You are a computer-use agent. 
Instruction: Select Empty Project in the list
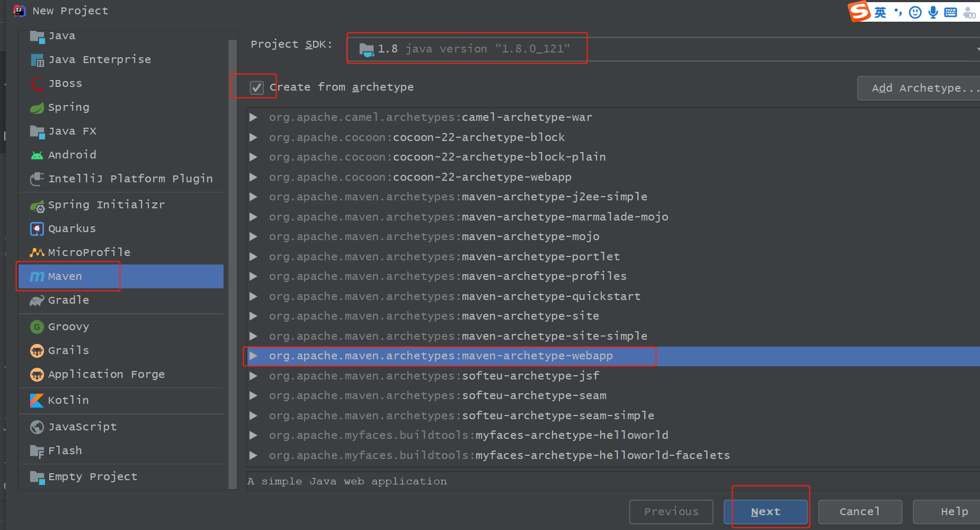(93, 477)
